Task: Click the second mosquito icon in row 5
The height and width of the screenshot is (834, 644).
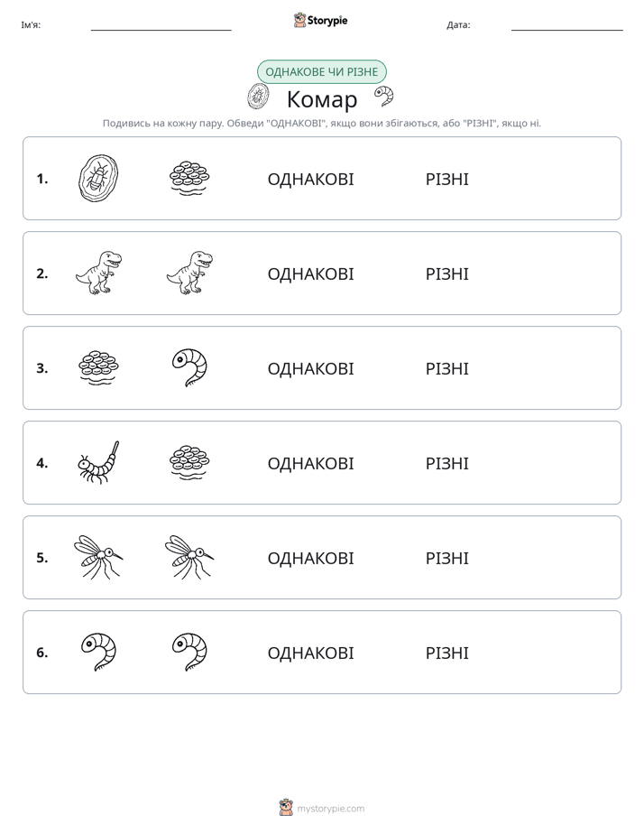Action: pos(189,557)
